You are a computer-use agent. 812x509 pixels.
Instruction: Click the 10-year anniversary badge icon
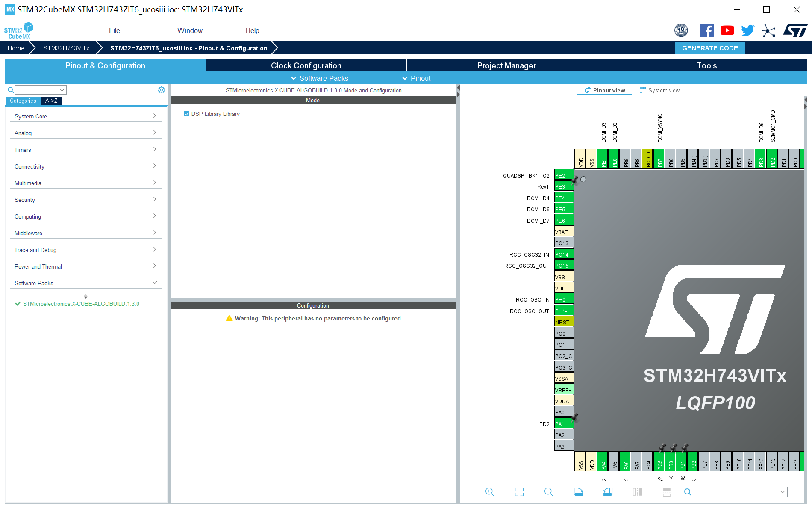(681, 30)
